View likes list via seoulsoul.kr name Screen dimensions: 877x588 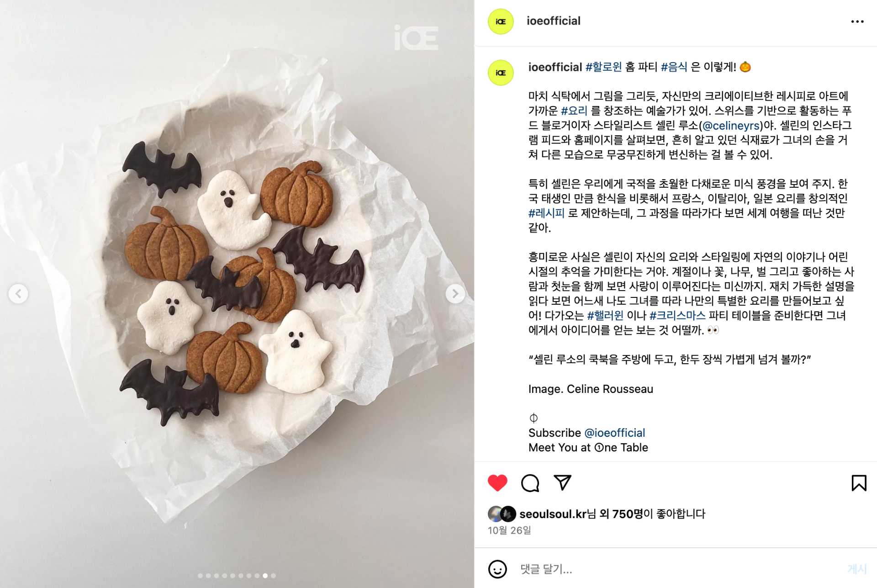[x=553, y=514]
